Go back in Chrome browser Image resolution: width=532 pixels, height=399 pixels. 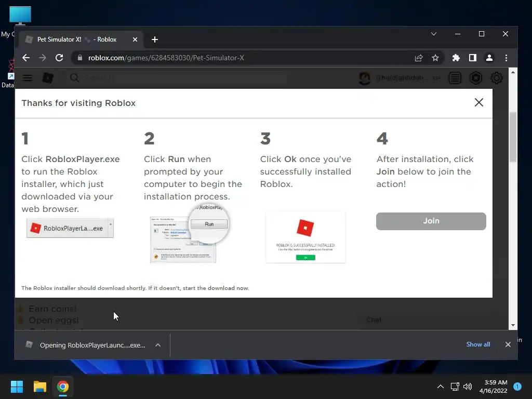coord(26,58)
